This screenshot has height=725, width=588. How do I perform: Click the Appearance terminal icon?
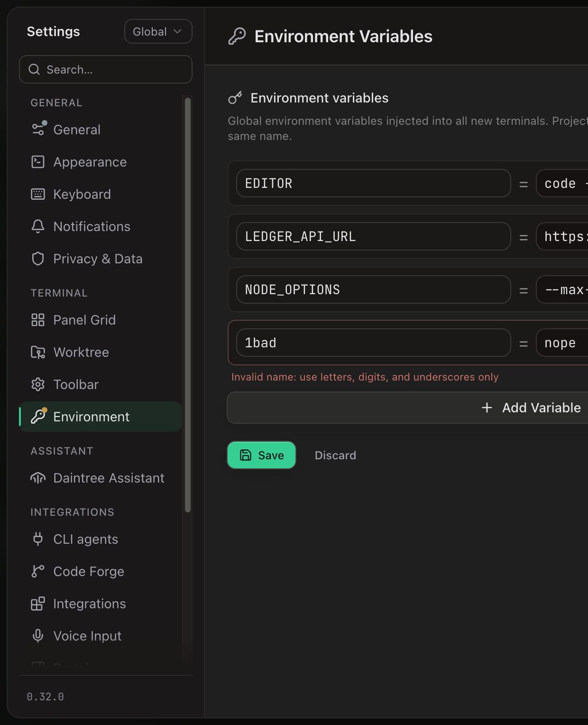38,162
